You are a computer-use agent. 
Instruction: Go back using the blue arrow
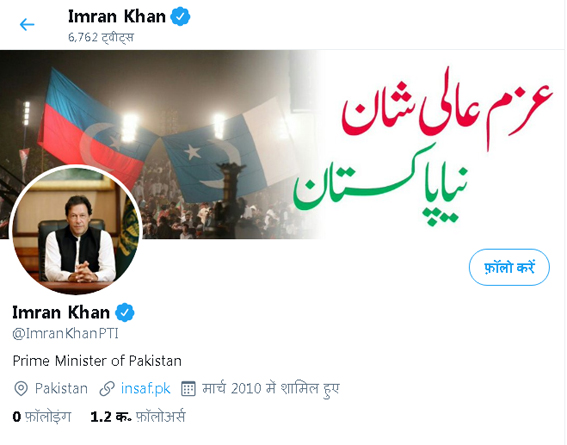27,25
